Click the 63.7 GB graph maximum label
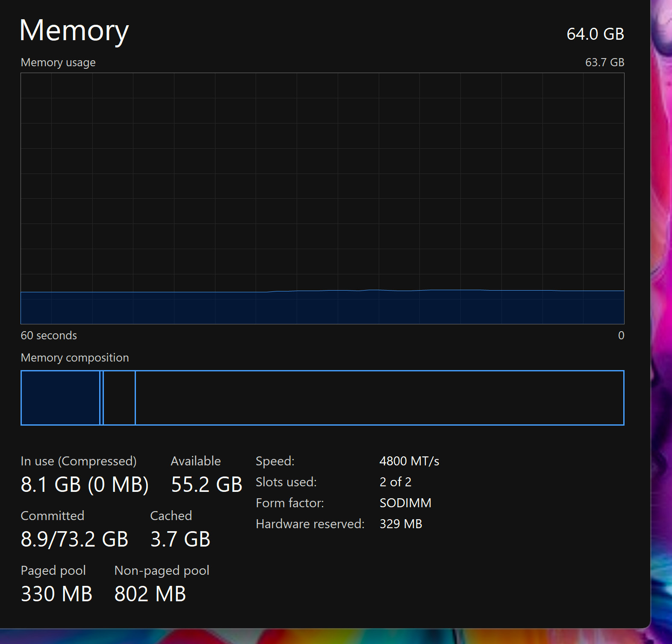Image resolution: width=672 pixels, height=644 pixels. pyautogui.click(x=604, y=62)
